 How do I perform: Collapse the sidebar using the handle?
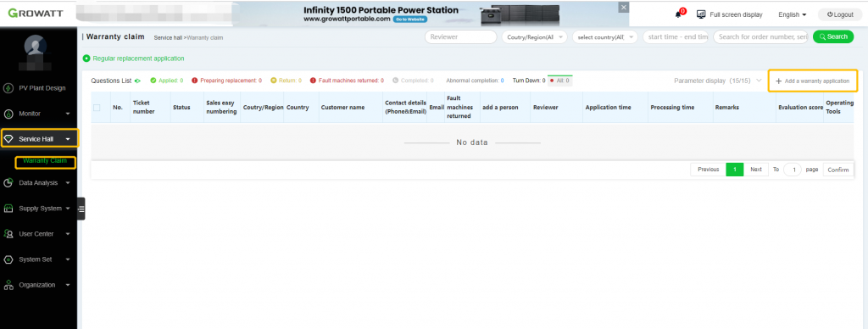point(81,209)
